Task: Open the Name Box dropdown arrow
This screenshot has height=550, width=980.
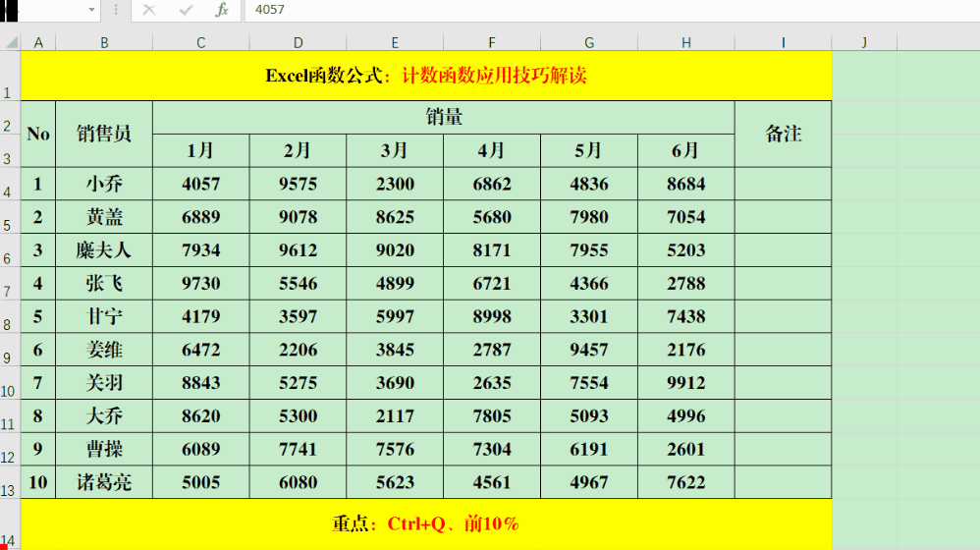Action: 92,10
